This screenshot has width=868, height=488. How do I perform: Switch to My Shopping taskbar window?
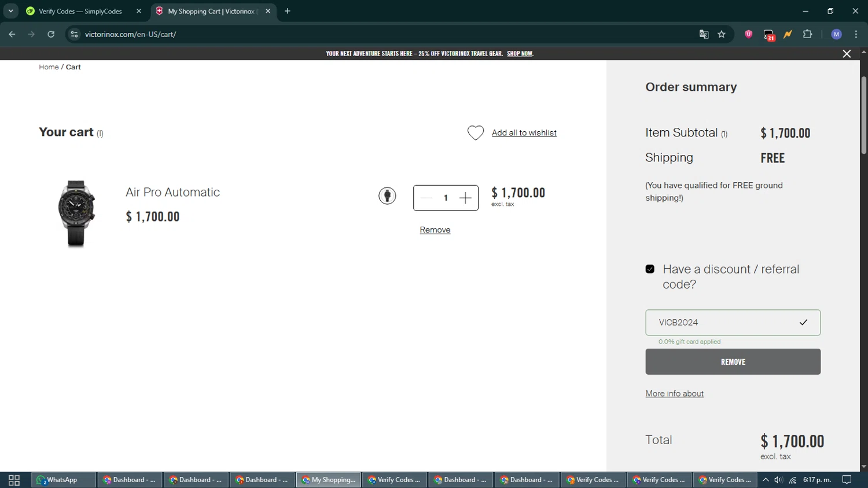(x=328, y=480)
